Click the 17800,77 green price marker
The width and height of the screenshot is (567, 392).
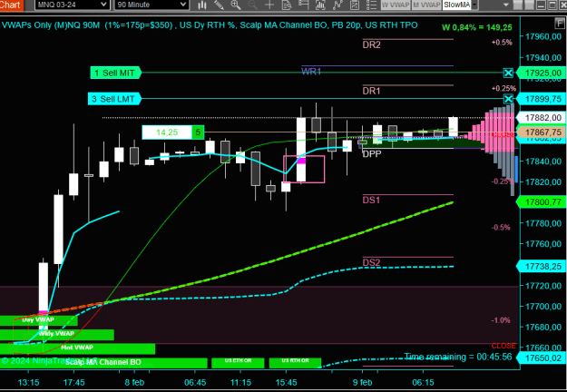[x=542, y=201]
